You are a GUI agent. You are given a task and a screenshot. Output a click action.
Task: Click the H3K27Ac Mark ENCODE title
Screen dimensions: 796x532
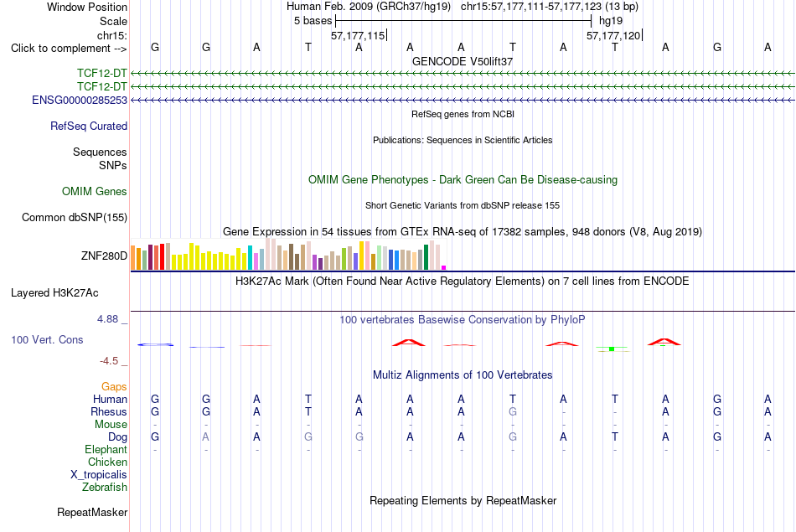point(463,281)
